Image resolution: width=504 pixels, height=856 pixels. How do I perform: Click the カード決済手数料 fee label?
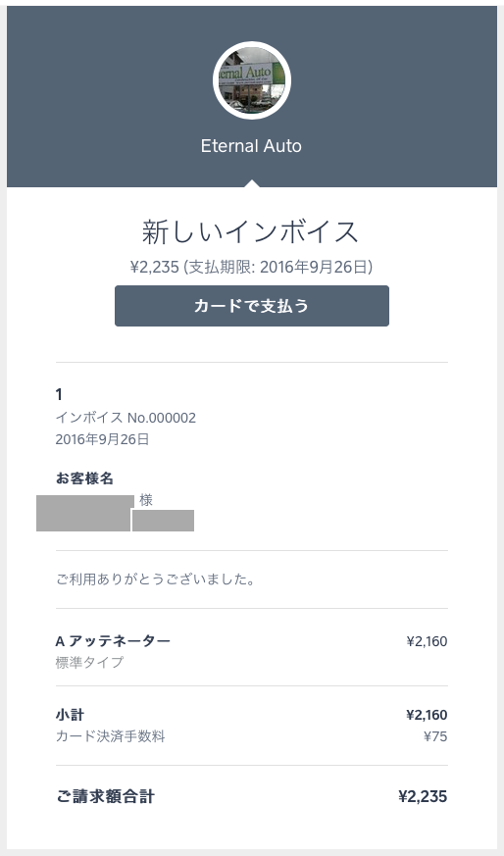(x=110, y=736)
